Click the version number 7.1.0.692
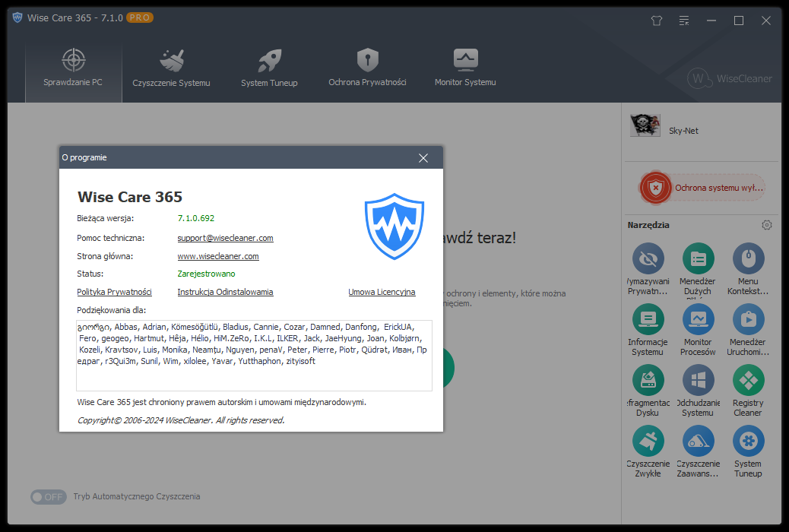The image size is (789, 532). tap(196, 218)
